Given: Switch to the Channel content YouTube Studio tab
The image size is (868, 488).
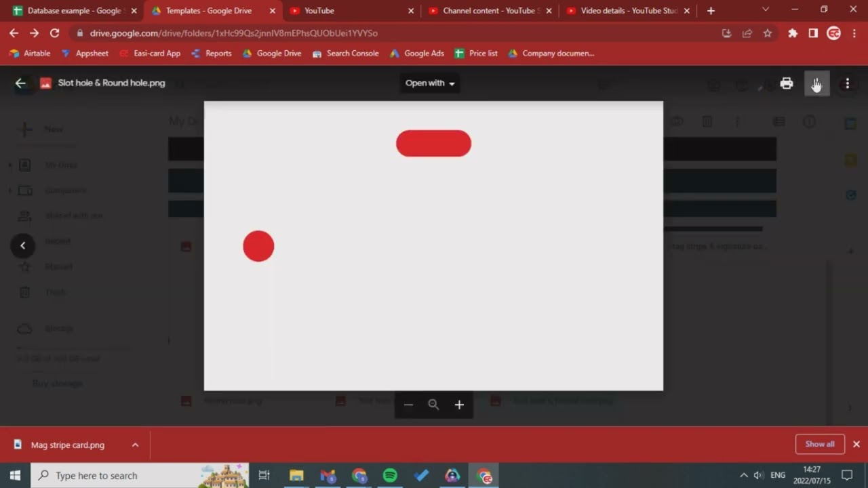Looking at the screenshot, I should pos(491,11).
